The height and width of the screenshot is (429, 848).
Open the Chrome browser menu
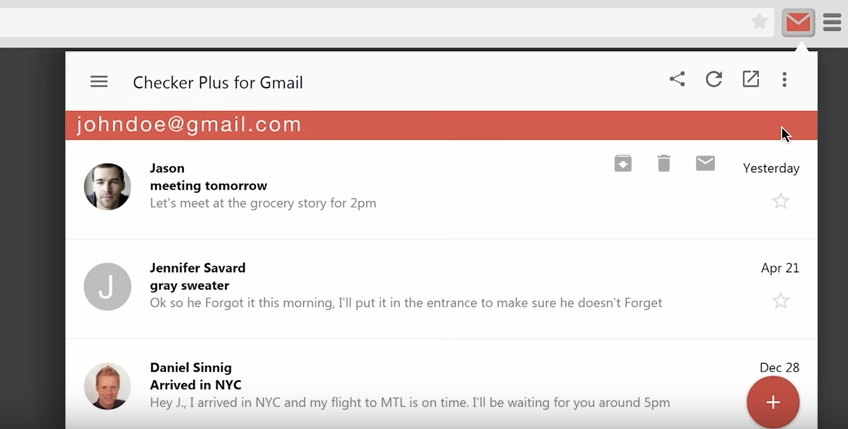(x=832, y=22)
